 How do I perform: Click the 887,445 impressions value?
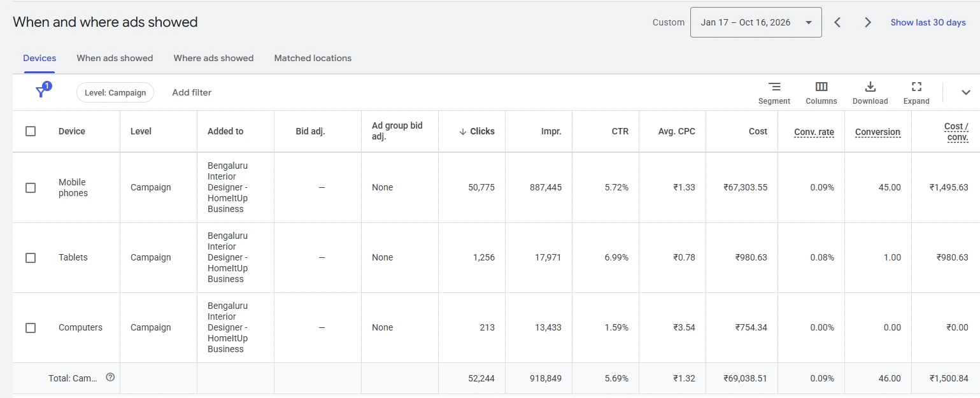546,187
